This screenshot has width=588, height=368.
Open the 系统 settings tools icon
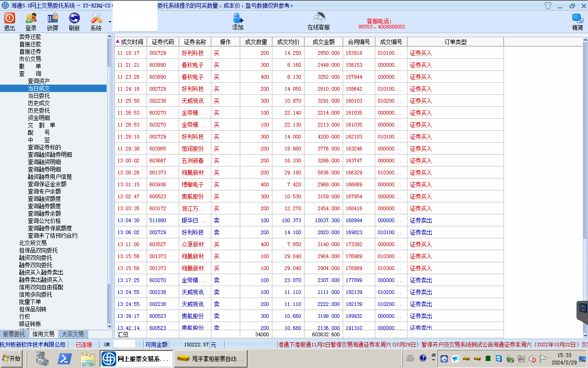pos(96,18)
